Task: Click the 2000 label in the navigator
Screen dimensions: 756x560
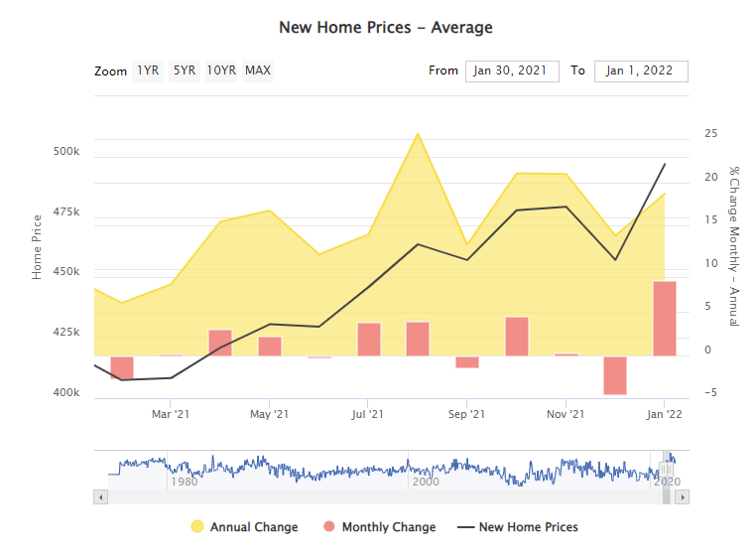Action: (426, 482)
